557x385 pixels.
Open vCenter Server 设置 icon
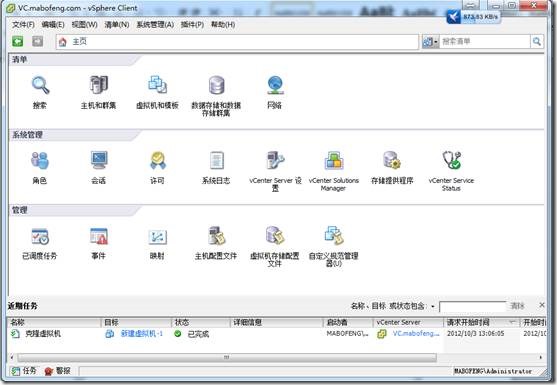click(275, 161)
